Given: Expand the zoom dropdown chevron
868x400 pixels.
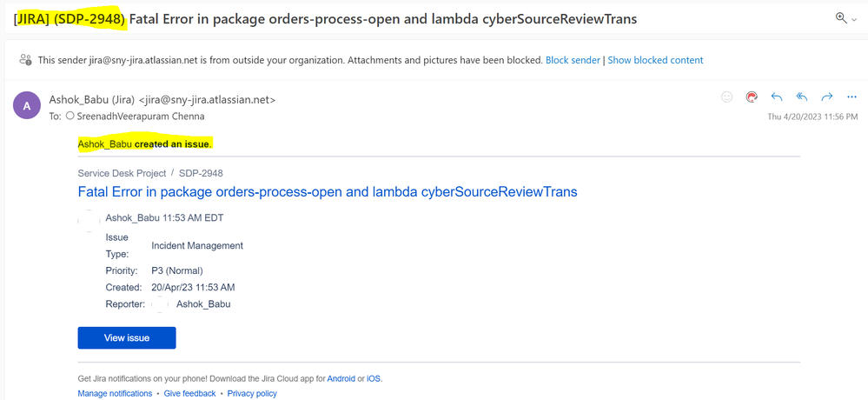Looking at the screenshot, I should tap(854, 20).
